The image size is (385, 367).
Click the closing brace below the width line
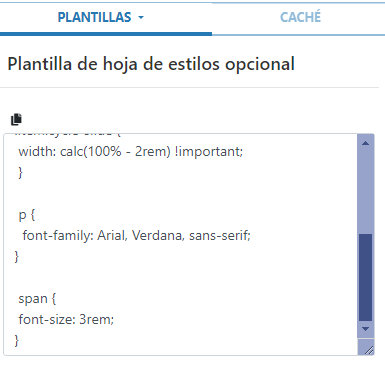[x=20, y=173]
